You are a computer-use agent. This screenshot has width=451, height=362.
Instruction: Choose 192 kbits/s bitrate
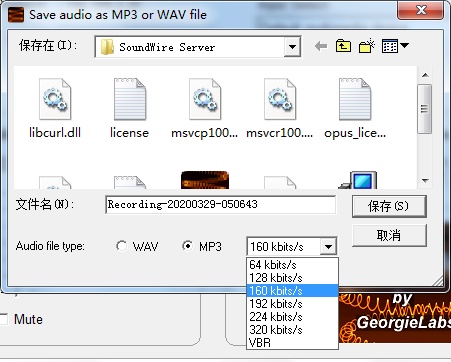pyautogui.click(x=292, y=304)
